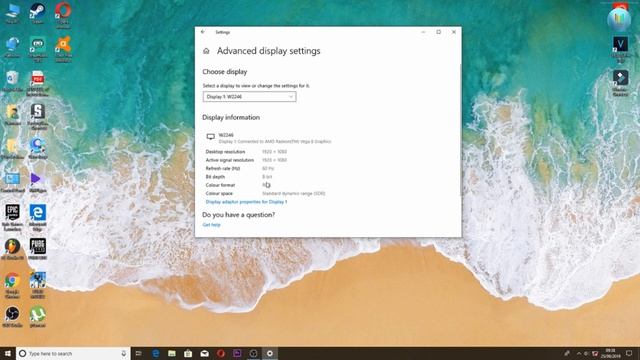Click the Settings window vertical scrollbar
The height and width of the screenshot is (360, 640).
[460, 131]
